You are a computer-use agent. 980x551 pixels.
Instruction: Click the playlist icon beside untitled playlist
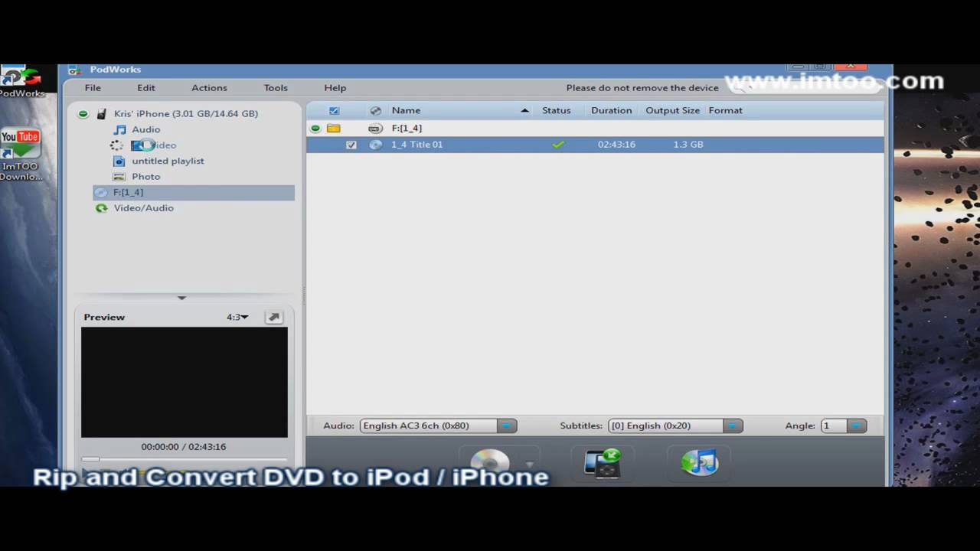[119, 161]
